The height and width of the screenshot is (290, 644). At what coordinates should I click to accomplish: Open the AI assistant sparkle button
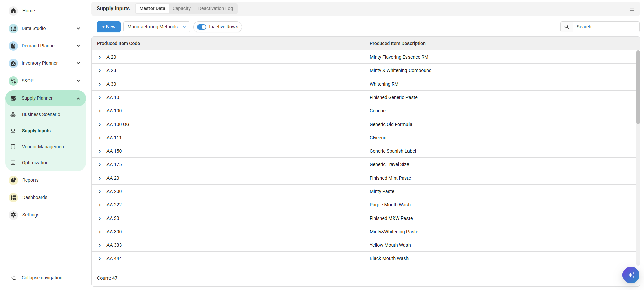pos(631,275)
